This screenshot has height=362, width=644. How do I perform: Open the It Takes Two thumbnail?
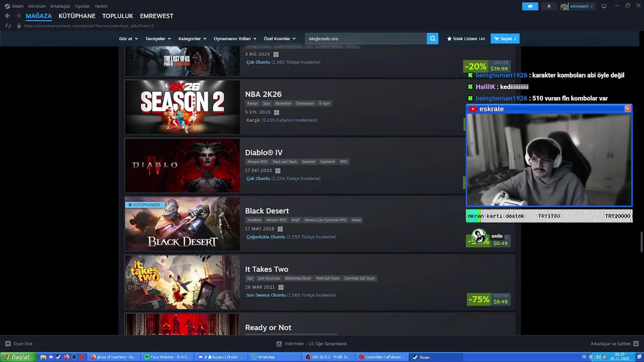(182, 282)
